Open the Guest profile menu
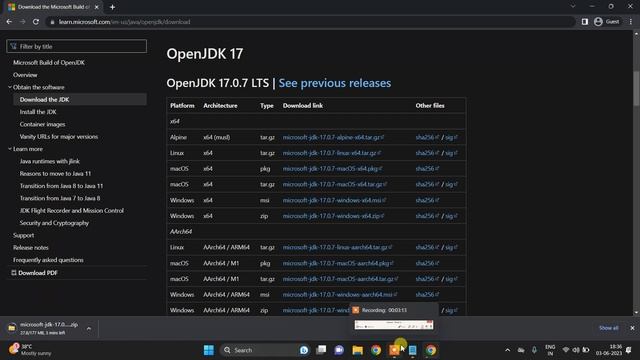Viewport: 640px width, 360px height. click(x=607, y=22)
